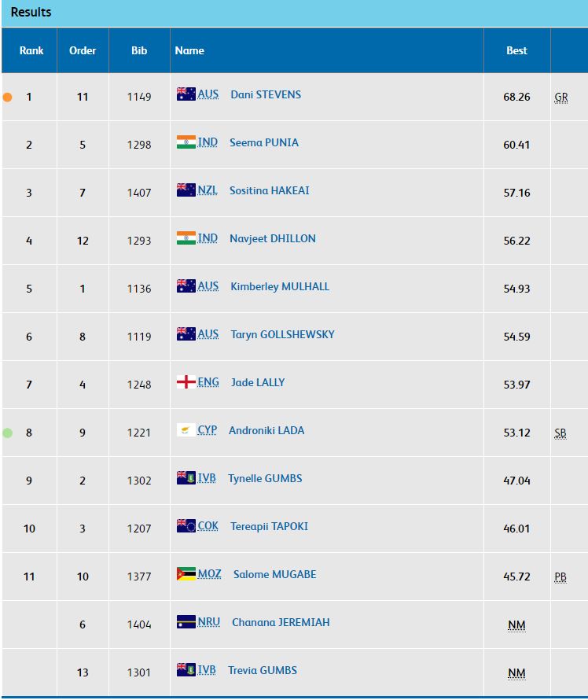Image resolution: width=588 pixels, height=700 pixels.
Task: Open the MOZ country code link
Action: (209, 574)
